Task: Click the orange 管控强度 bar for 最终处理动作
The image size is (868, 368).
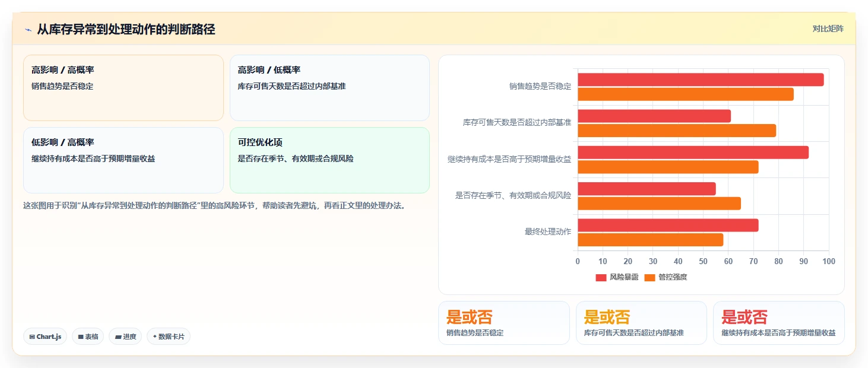Action: pos(650,240)
